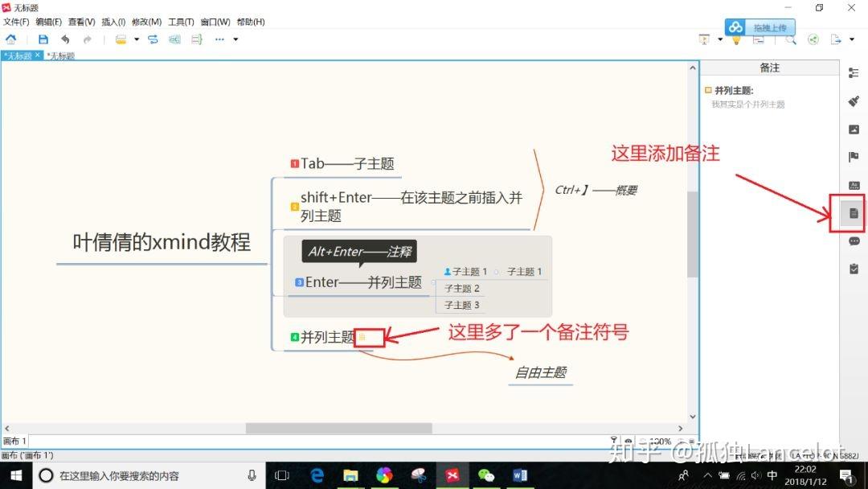Click the brainstorming light bulb icon
This screenshot has height=489, width=868.
pos(736,40)
